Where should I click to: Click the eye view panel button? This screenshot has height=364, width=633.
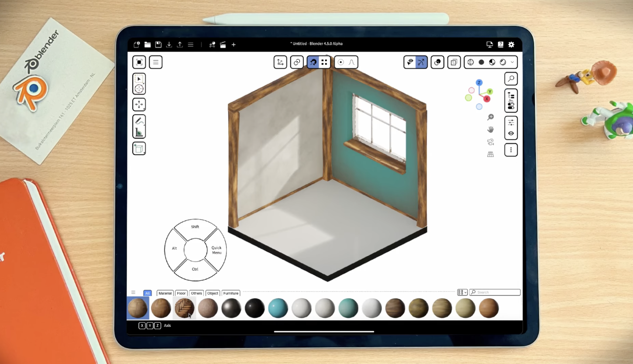[x=511, y=134]
